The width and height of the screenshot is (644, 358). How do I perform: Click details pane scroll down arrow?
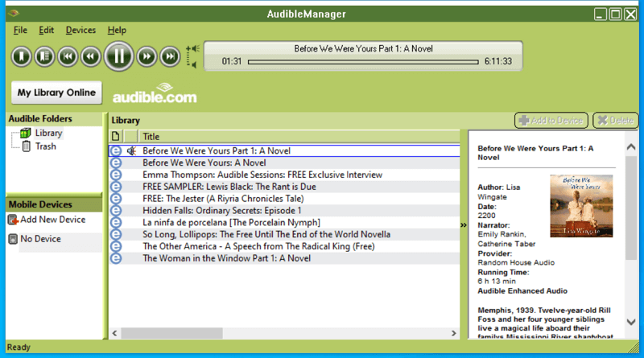pyautogui.click(x=631, y=323)
